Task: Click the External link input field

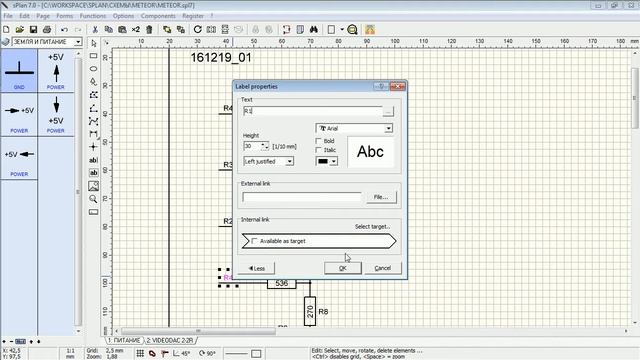Action: point(302,197)
